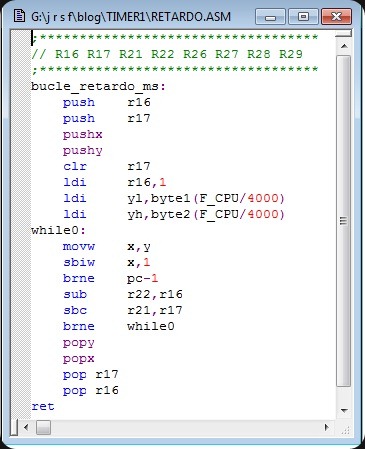The width and height of the screenshot is (365, 449).
Task: Click the 'push r16' line
Action: (107, 102)
